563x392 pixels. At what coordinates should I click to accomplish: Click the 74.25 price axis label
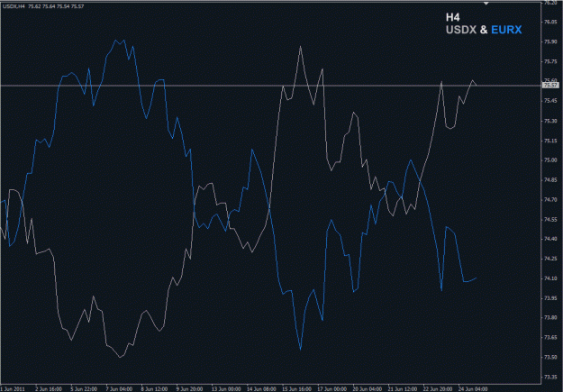tap(549, 259)
